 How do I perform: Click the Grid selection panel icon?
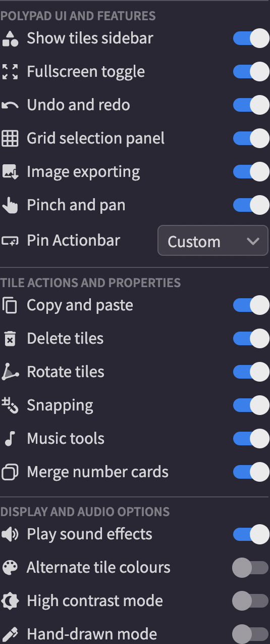point(10,139)
